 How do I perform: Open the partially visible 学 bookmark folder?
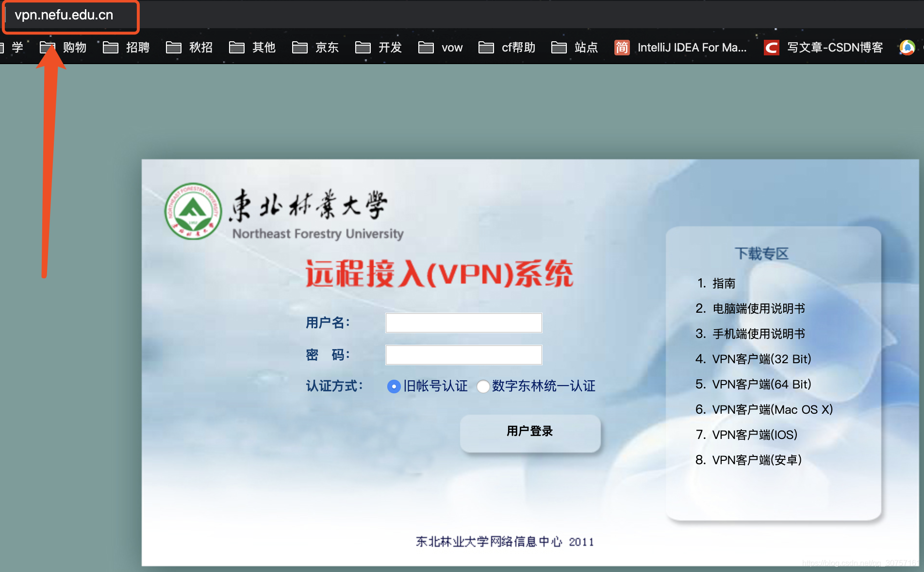(12, 48)
